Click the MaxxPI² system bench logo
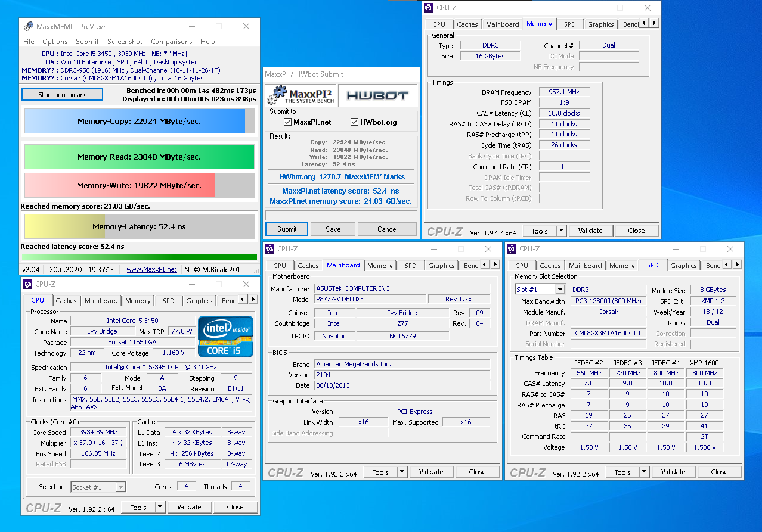The width and height of the screenshot is (762, 532). click(301, 96)
